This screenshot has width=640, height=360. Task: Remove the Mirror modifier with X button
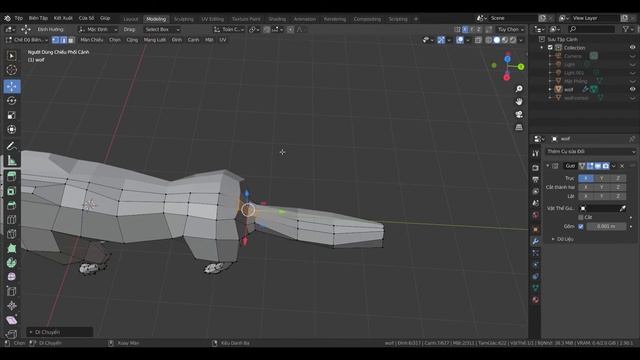pos(622,166)
